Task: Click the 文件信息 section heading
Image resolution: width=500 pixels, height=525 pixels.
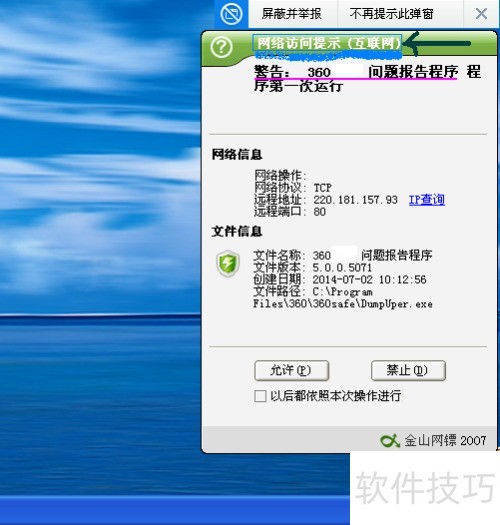Action: tap(237, 231)
